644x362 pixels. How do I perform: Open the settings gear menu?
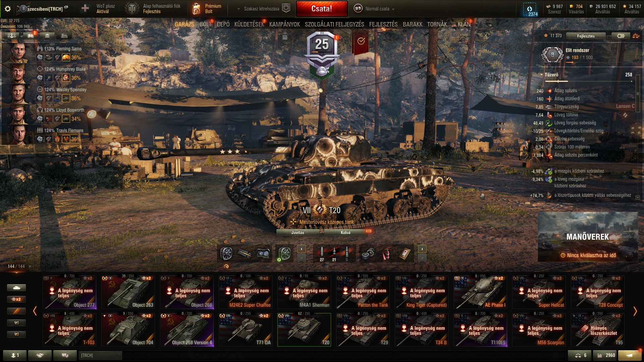coord(8,9)
